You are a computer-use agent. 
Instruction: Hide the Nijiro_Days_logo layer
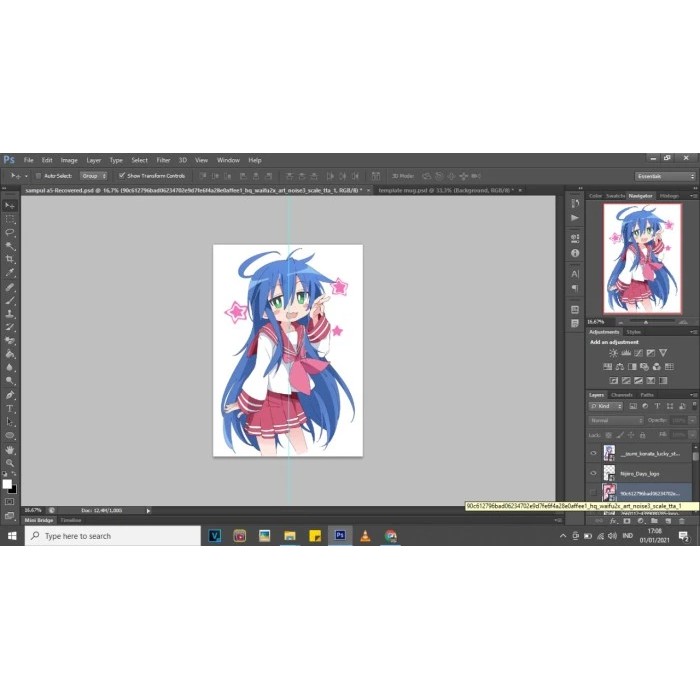[x=593, y=473]
